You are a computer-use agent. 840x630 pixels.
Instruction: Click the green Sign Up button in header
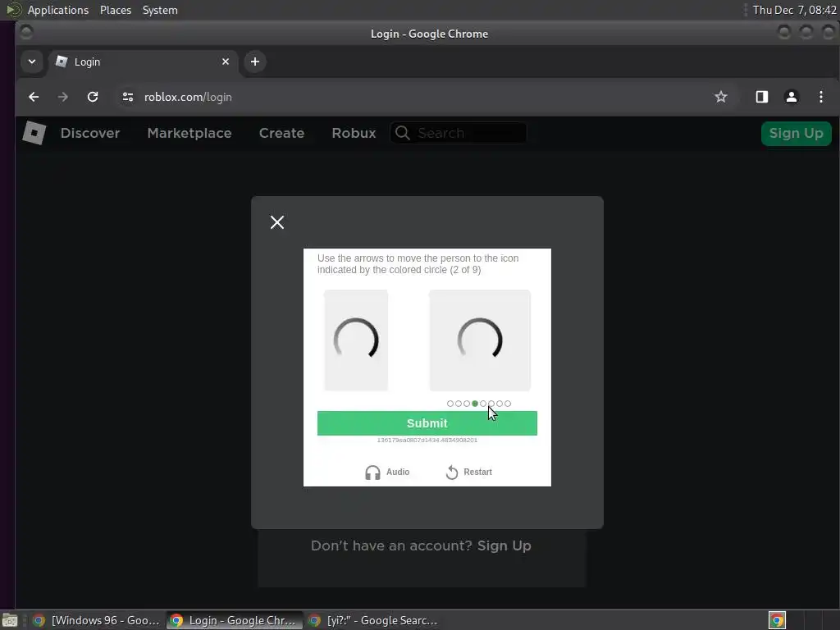point(796,134)
